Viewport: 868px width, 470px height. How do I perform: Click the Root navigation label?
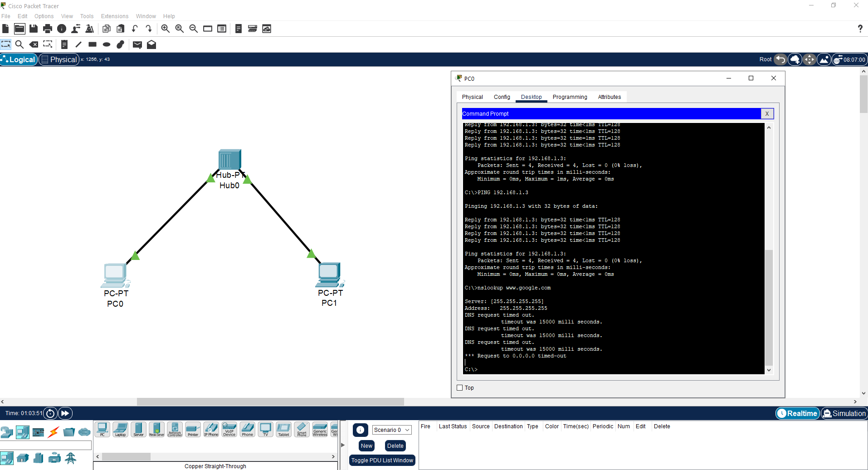tap(766, 59)
